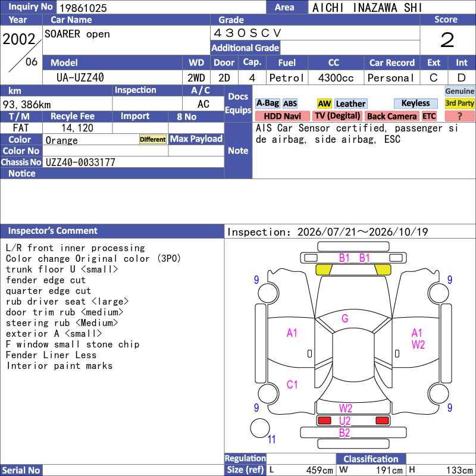Click the red ETC badge
This screenshot has width=476, height=476.
(429, 116)
